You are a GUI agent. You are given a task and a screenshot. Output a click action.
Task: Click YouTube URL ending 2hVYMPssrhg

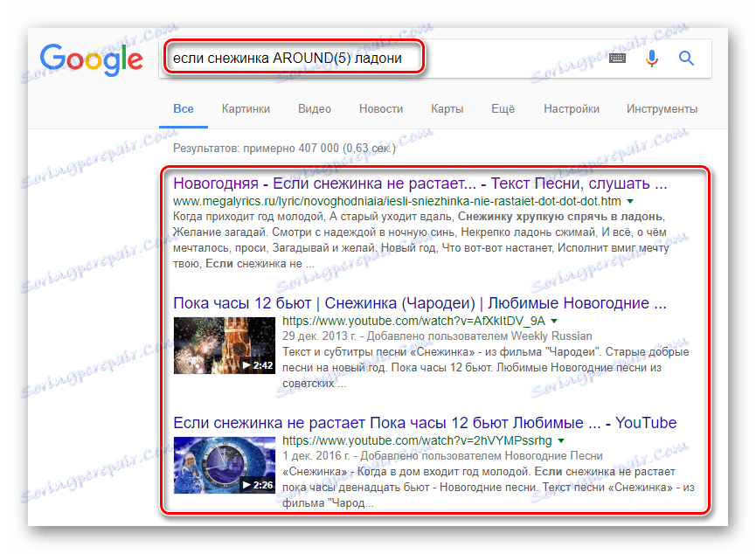click(x=417, y=440)
